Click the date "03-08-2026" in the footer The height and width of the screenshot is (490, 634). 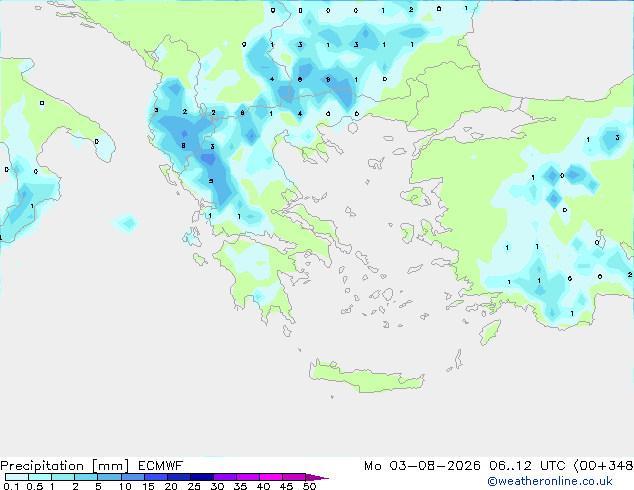(435, 466)
